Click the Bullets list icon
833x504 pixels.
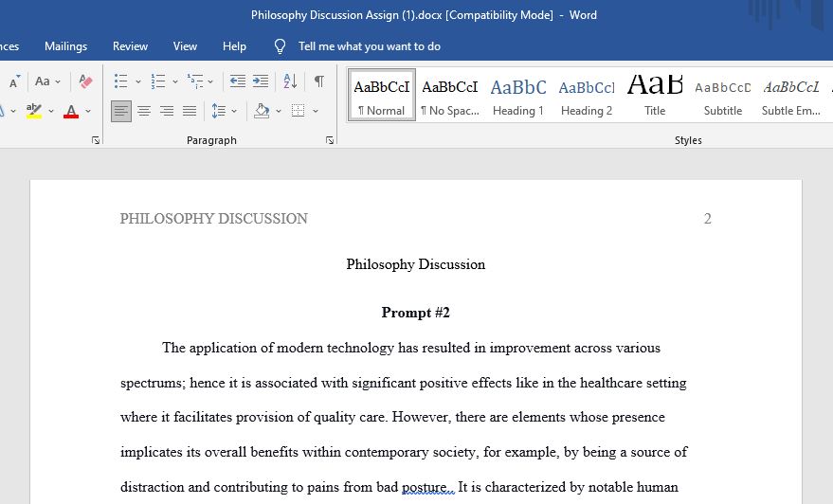120,81
